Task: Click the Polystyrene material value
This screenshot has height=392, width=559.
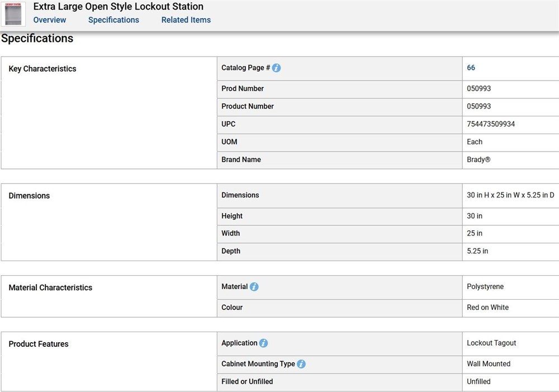Action: pos(485,287)
